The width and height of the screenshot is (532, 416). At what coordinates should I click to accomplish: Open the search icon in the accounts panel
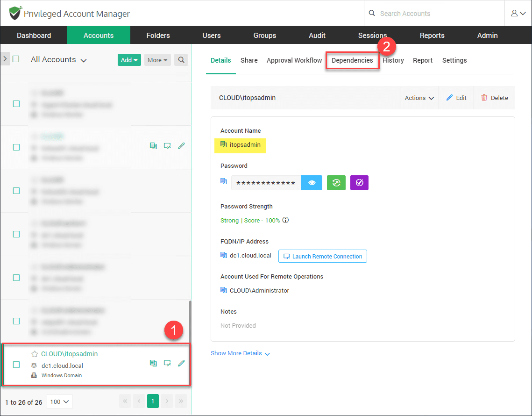(181, 60)
